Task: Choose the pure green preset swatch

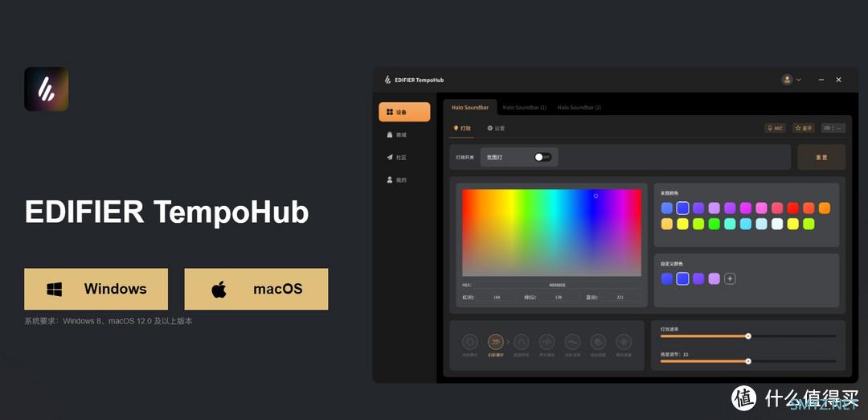Action: pos(714,224)
